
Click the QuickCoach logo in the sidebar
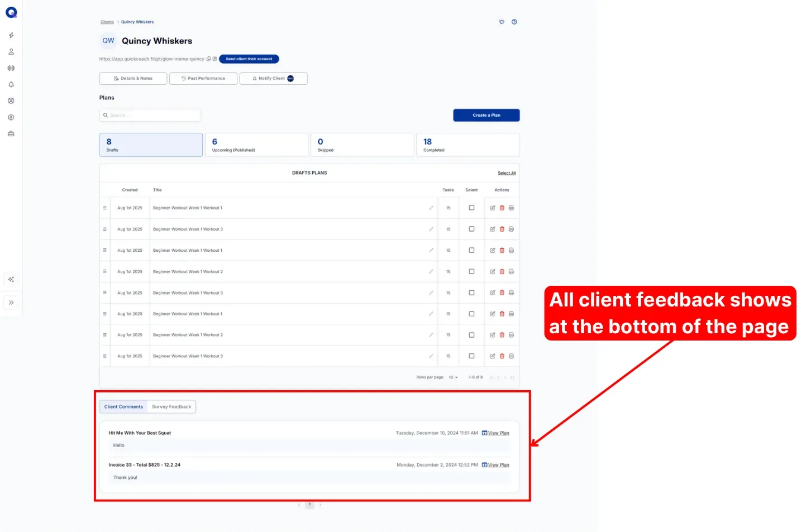pyautogui.click(x=11, y=12)
